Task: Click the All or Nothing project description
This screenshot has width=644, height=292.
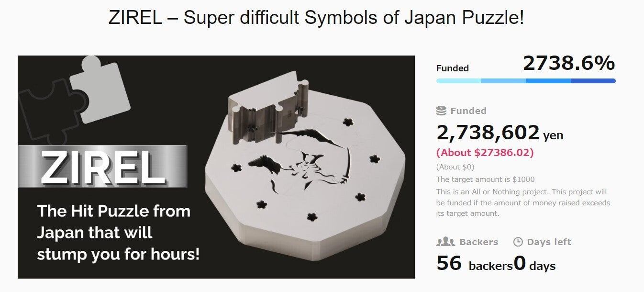Action: click(523, 202)
